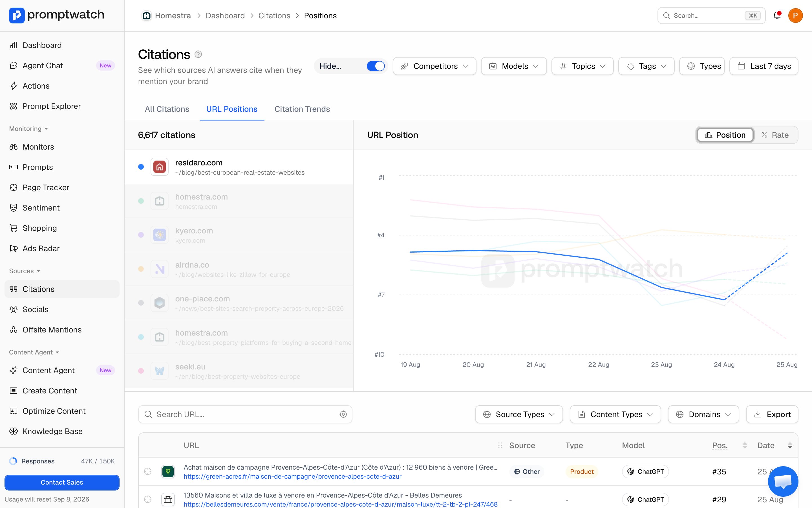Select radio for bellesdemeures.com row
The width and height of the screenshot is (812, 508).
[148, 499]
